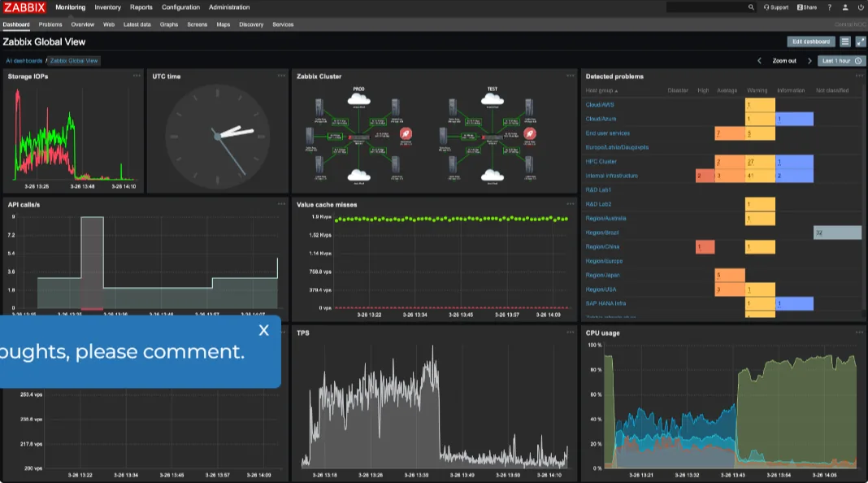Click the Region/China high severity cell
This screenshot has height=483, width=868.
(x=705, y=246)
